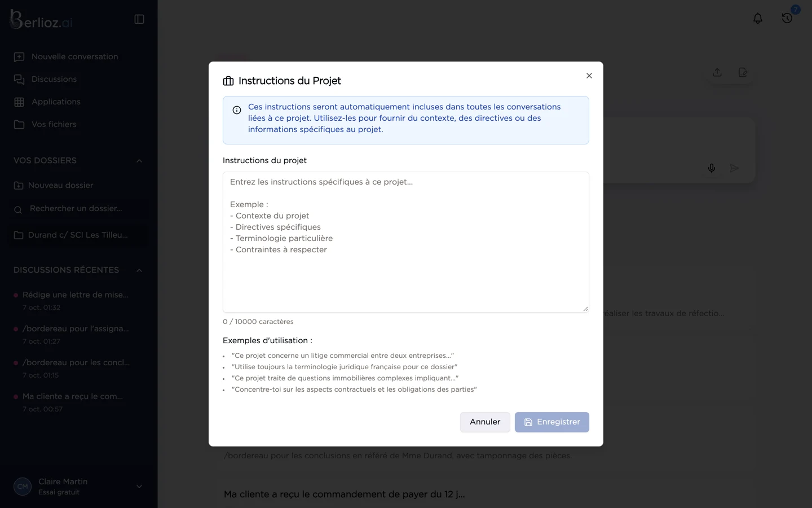Click the Vos fichiers folder icon

click(19, 125)
